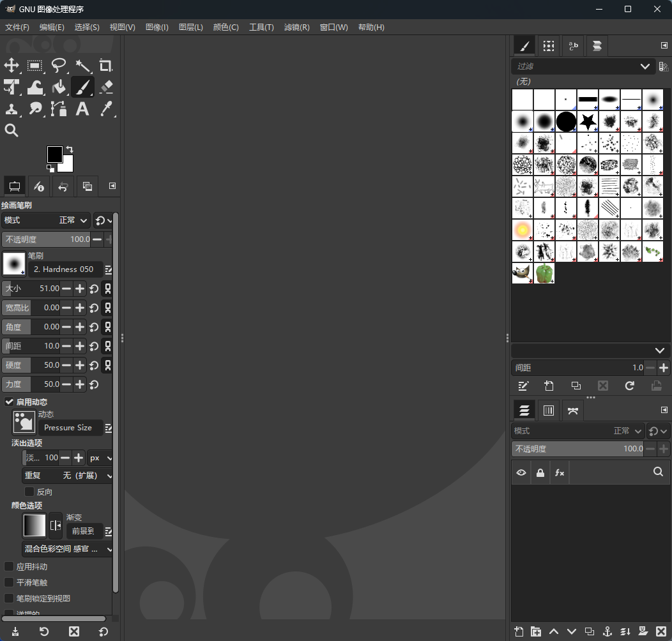672x641 pixels.
Task: Open the 图层(L) menu
Action: [191, 27]
